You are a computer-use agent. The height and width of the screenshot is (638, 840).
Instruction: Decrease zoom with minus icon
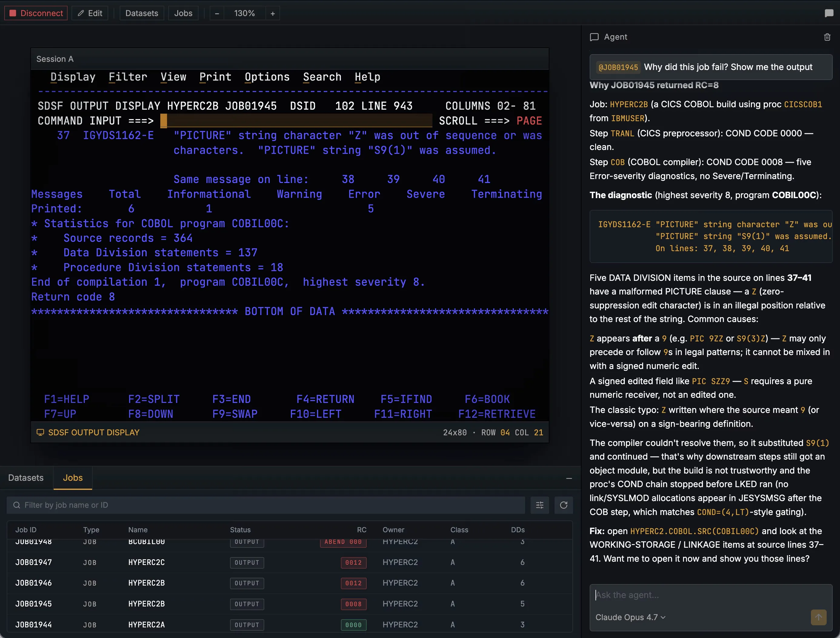(x=217, y=13)
